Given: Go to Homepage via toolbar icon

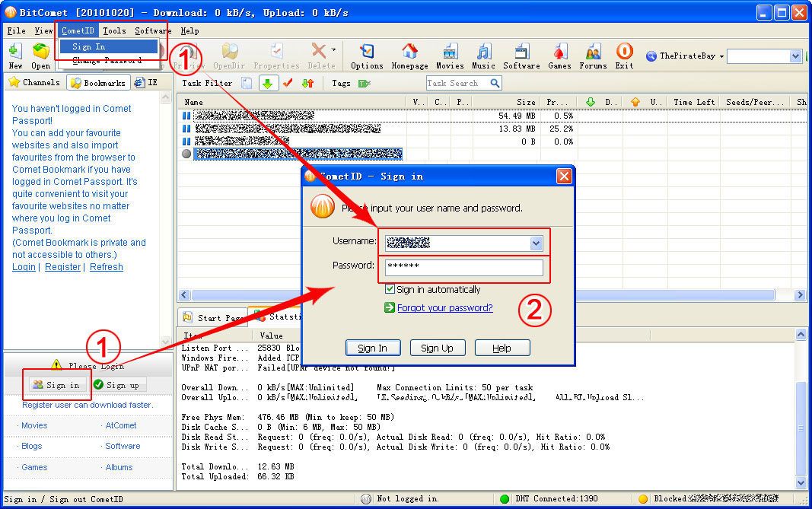Looking at the screenshot, I should [409, 56].
